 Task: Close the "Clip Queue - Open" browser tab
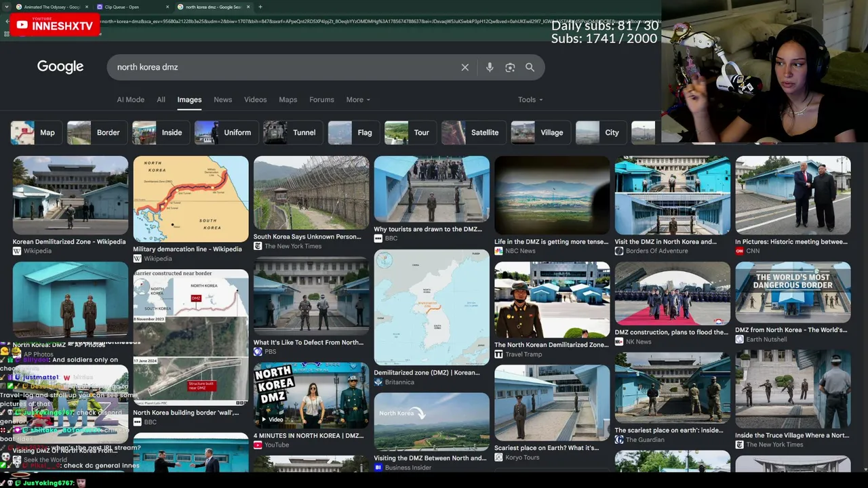click(167, 7)
